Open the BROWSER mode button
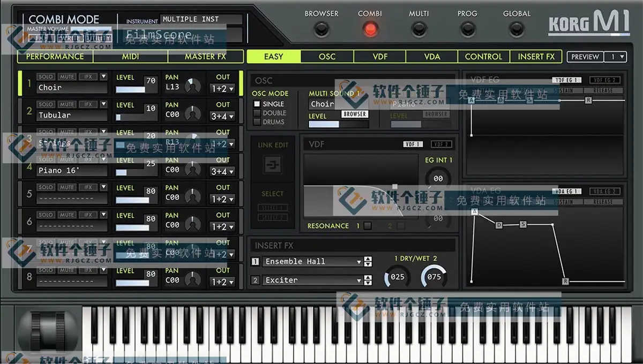The height and width of the screenshot is (364, 643). pyautogui.click(x=322, y=29)
